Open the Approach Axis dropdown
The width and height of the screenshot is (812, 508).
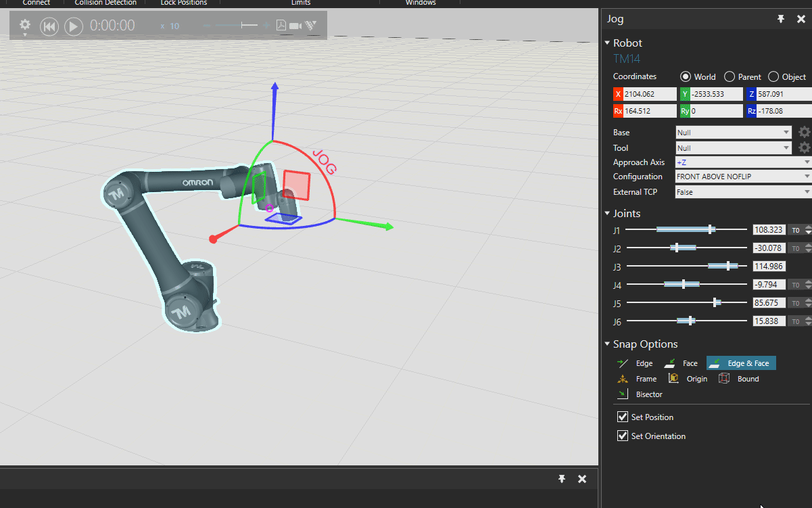[743, 162]
